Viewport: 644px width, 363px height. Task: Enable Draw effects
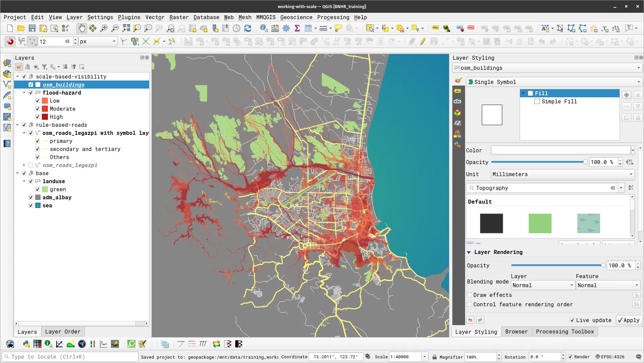click(x=470, y=295)
